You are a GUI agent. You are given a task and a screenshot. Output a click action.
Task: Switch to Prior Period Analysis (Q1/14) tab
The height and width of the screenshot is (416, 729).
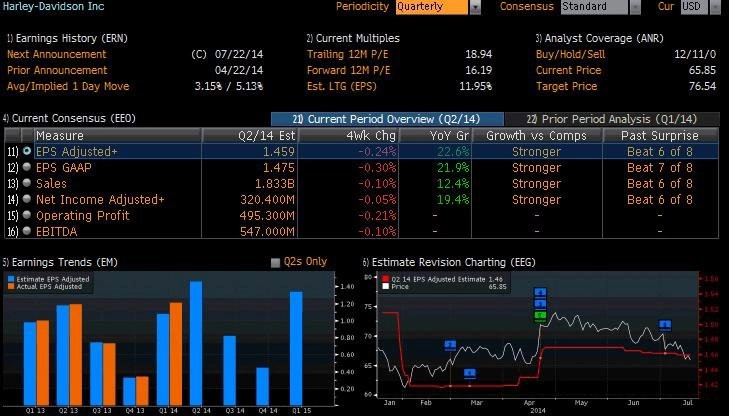[612, 119]
